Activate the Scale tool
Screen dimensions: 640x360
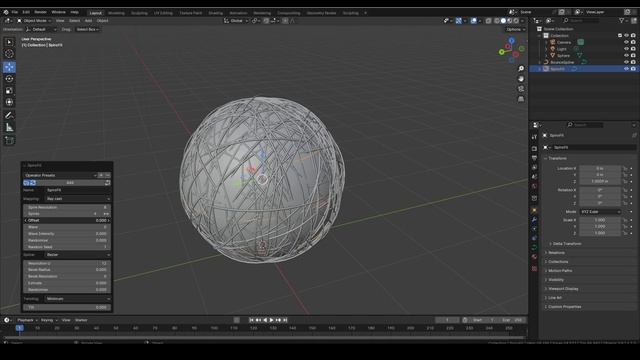point(9,90)
